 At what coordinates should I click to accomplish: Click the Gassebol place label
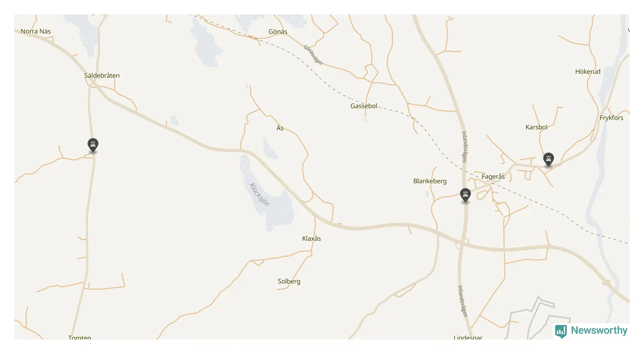pyautogui.click(x=364, y=106)
